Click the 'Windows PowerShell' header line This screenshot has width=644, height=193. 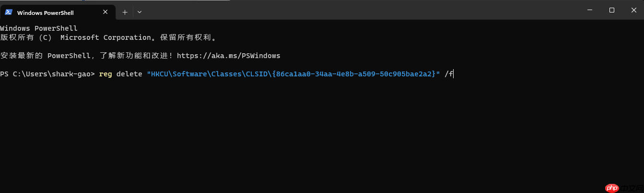(x=39, y=28)
